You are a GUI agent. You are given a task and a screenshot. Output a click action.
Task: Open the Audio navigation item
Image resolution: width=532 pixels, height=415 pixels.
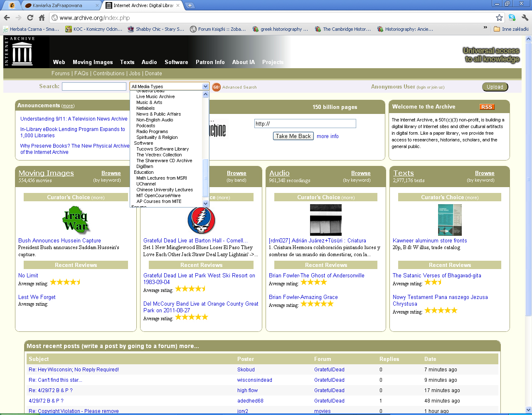coord(149,62)
